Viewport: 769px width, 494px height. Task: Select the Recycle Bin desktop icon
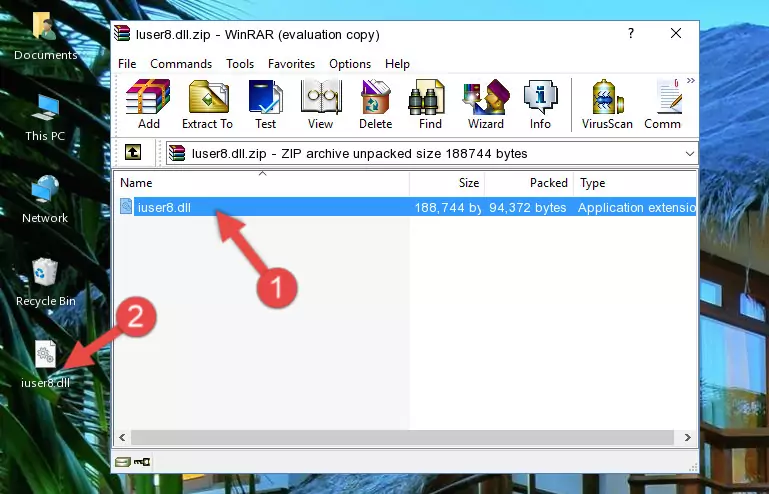click(46, 283)
